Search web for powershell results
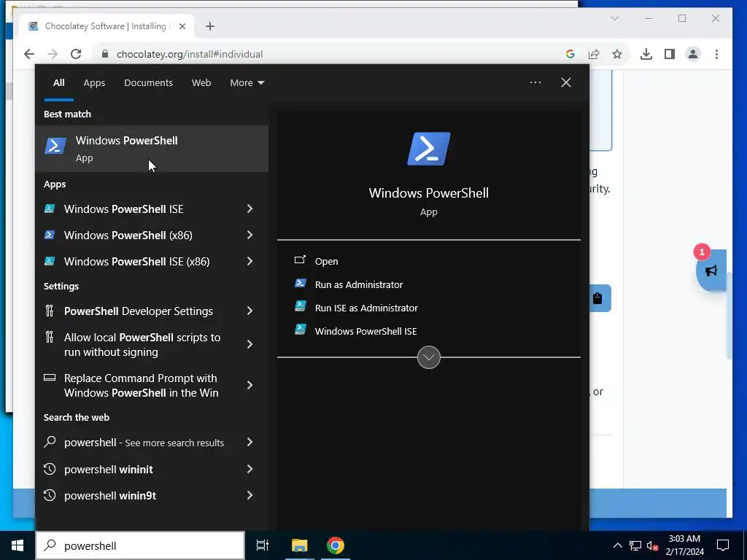 click(x=144, y=443)
